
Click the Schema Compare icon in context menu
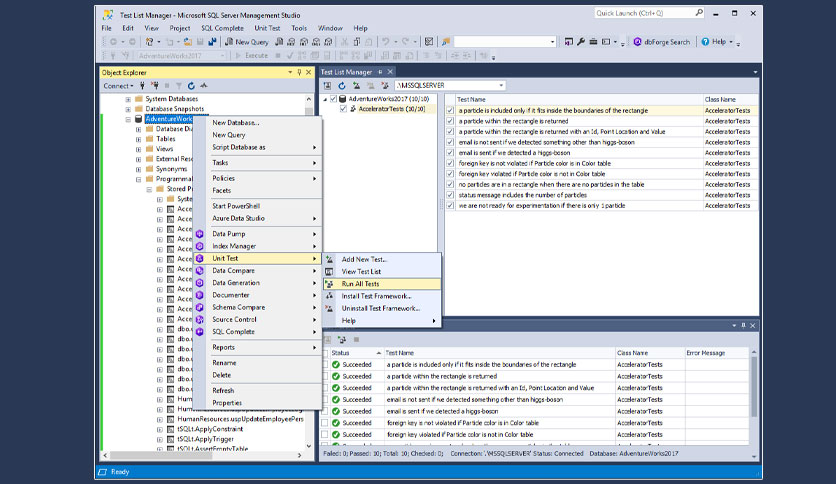[199, 308]
